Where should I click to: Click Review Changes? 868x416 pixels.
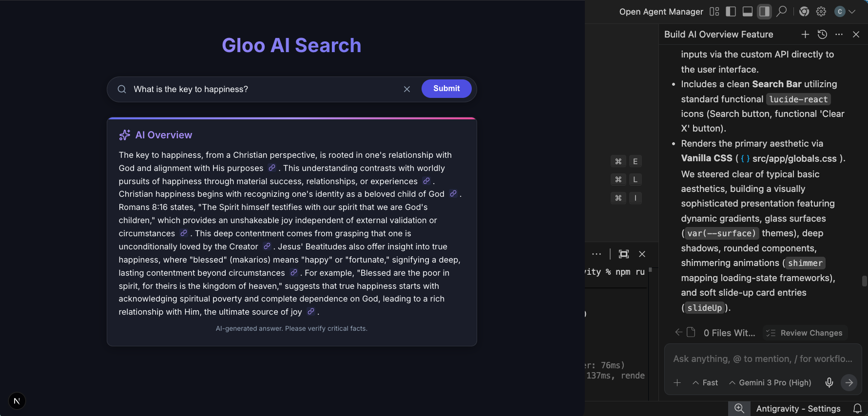point(805,333)
